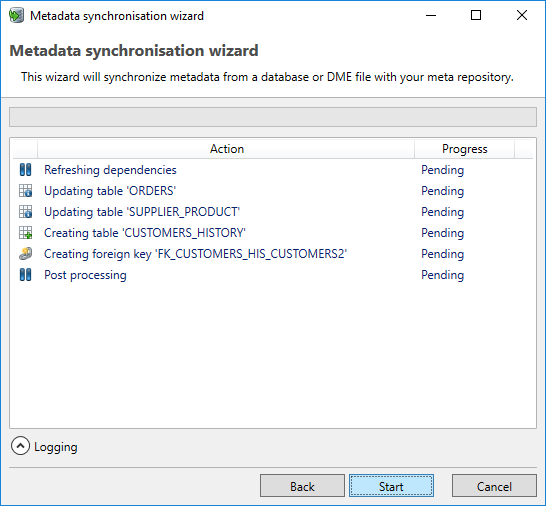Click the new-table icon for 'CUSTOMERS_HISTORY'
Image resolution: width=546 pixels, height=506 pixels.
click(25, 233)
